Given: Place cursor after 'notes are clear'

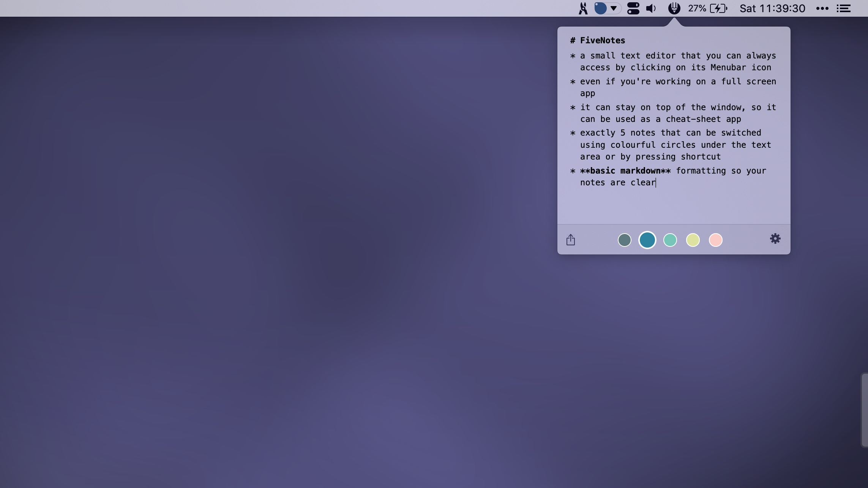Looking at the screenshot, I should tap(656, 183).
